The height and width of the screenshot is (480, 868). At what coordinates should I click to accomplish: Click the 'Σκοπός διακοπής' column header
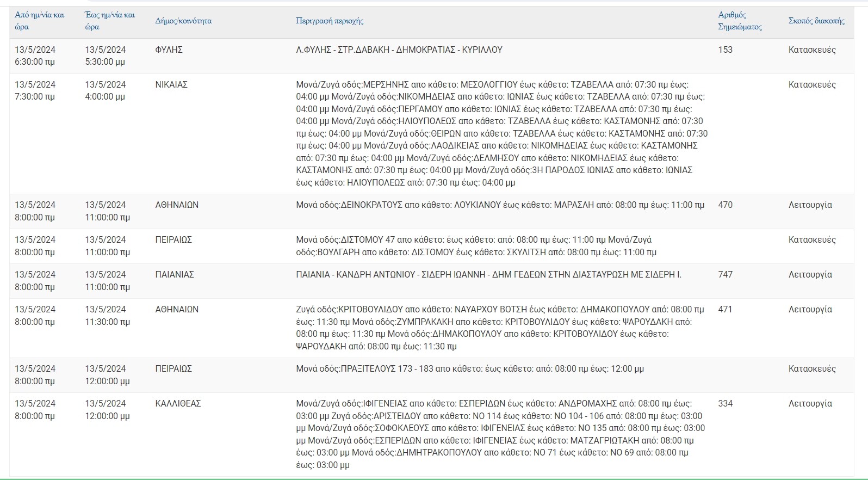[816, 21]
